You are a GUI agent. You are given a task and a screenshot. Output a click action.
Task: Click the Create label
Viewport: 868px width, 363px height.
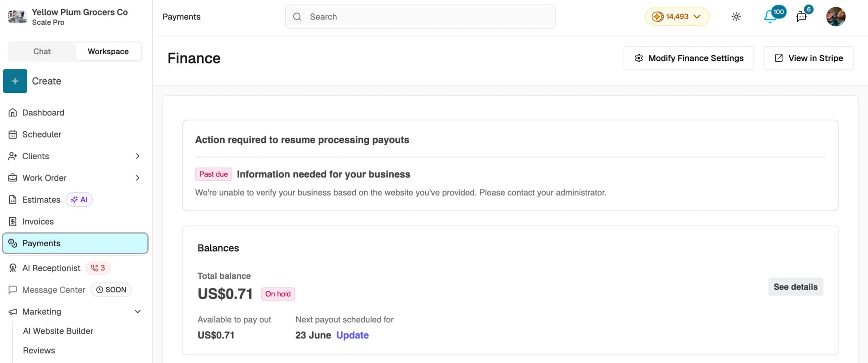[x=47, y=81]
